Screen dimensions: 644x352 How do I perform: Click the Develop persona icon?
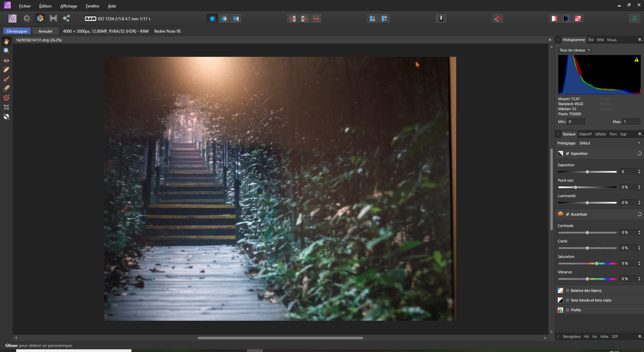click(40, 18)
